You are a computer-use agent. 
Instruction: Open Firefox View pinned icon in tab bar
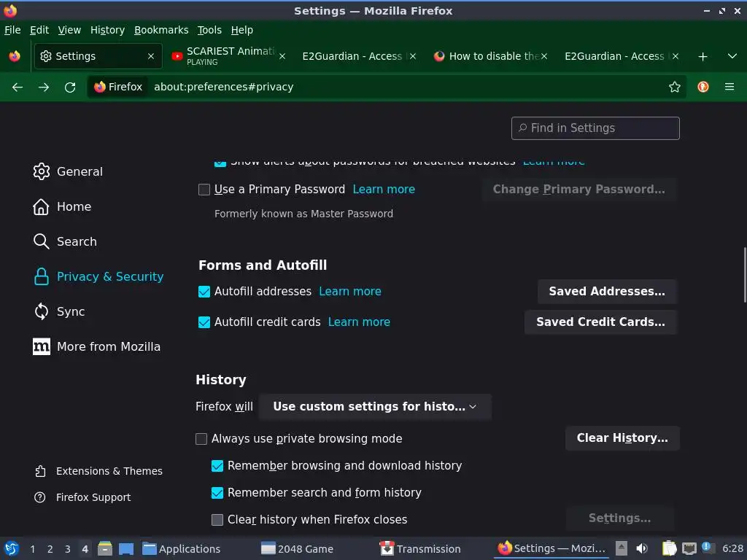pyautogui.click(x=15, y=56)
